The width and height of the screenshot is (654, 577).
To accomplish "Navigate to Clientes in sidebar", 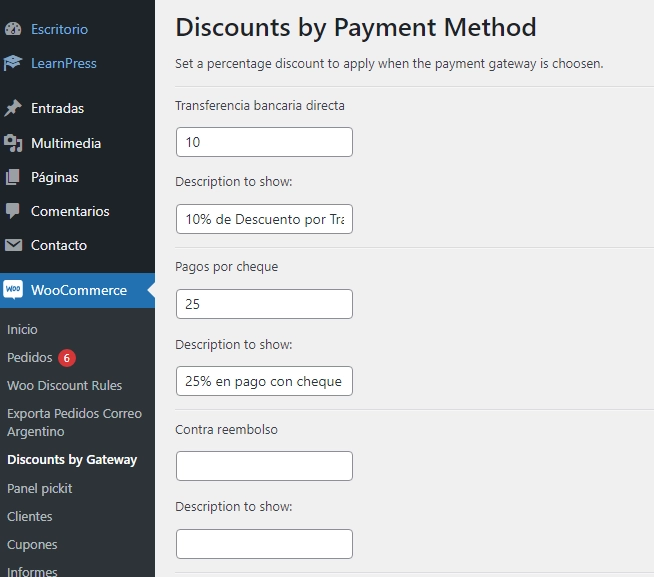I will pyautogui.click(x=30, y=516).
